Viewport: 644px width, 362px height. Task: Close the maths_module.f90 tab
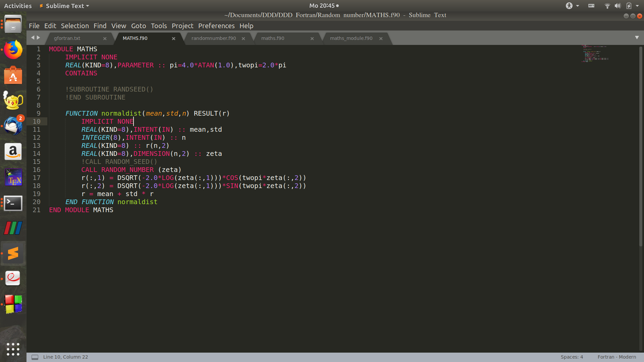[381, 39]
